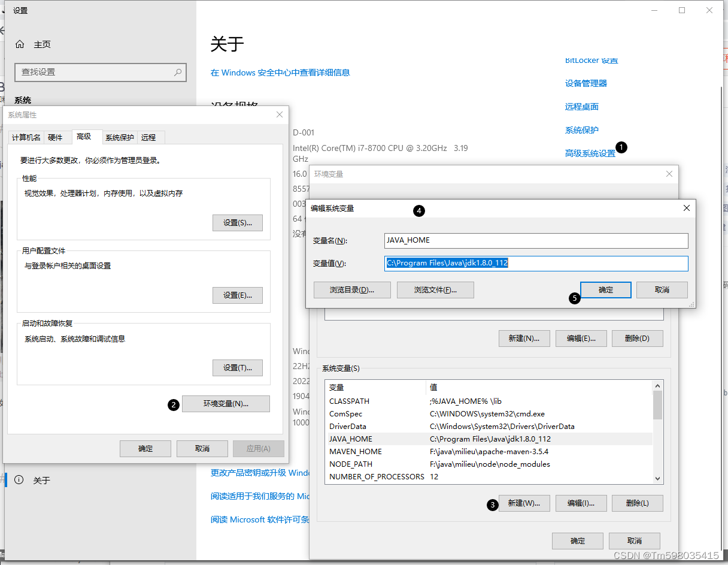Select the NODE_PATH variable row

[489, 464]
